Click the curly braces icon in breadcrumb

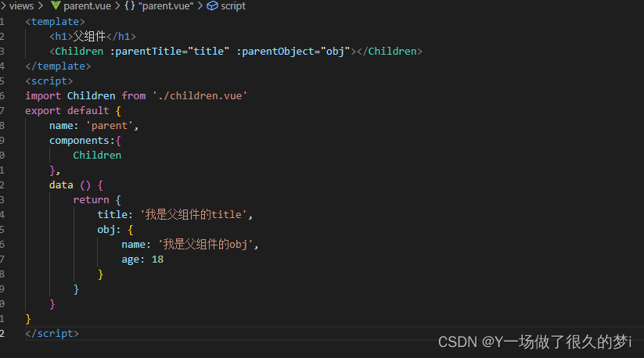[x=130, y=5]
